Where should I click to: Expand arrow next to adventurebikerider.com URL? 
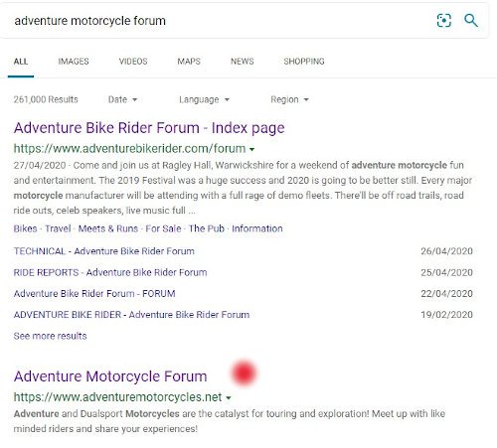tap(252, 149)
